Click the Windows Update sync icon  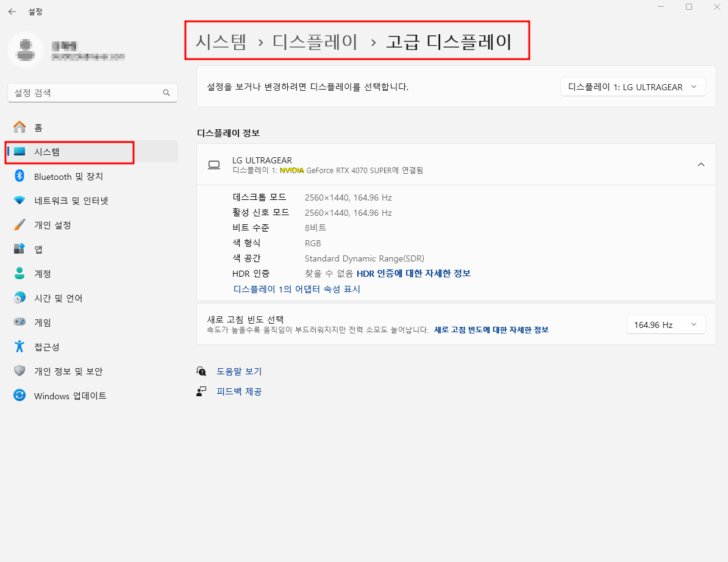coord(20,396)
